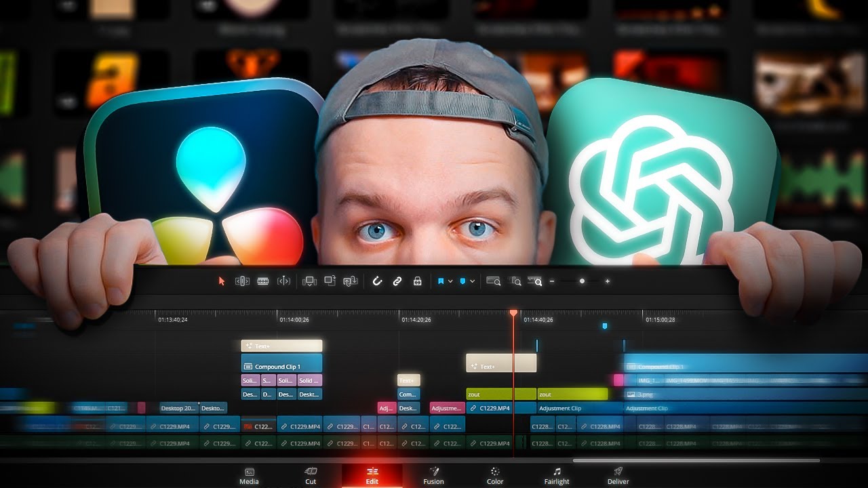Select the Dynamic Trim mode tool
868x488 pixels.
pyautogui.click(x=263, y=281)
